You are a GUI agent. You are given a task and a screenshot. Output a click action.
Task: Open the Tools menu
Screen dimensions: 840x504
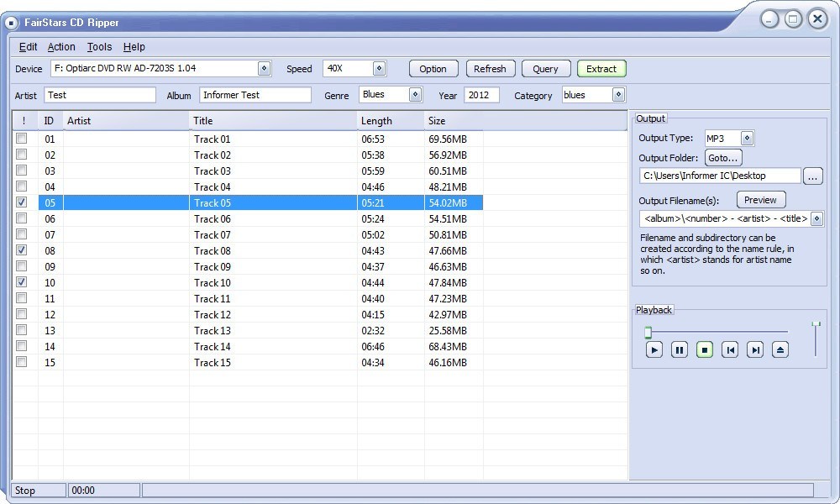100,47
